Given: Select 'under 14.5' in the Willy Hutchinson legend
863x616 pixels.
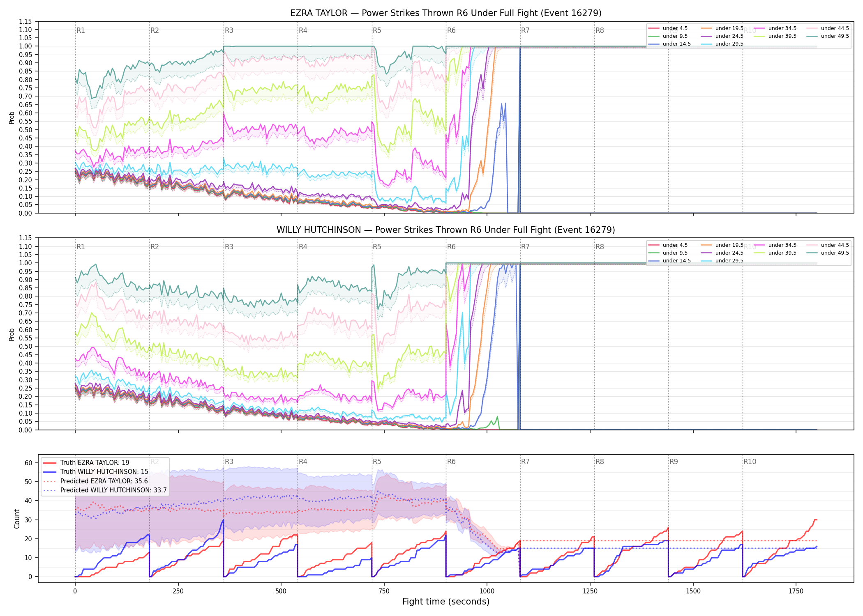Looking at the screenshot, I should point(669,261).
